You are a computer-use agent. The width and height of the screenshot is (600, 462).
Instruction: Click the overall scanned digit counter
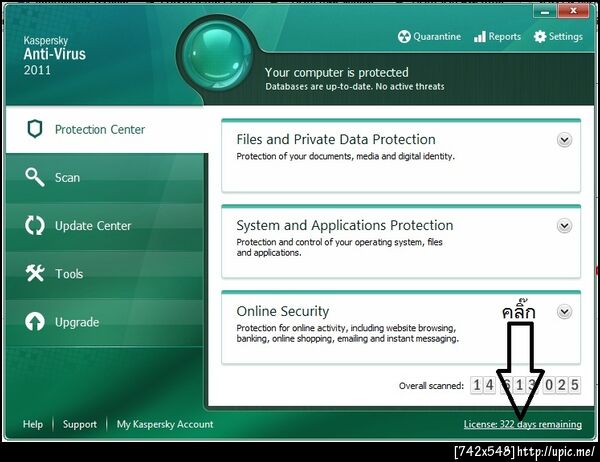(x=525, y=385)
